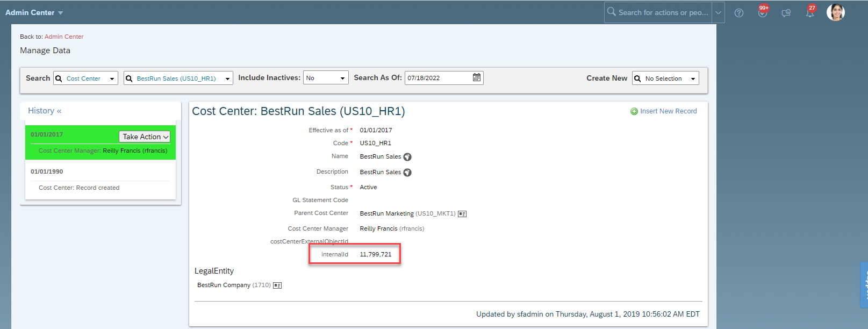
Task: Open the user profile avatar
Action: (836, 12)
